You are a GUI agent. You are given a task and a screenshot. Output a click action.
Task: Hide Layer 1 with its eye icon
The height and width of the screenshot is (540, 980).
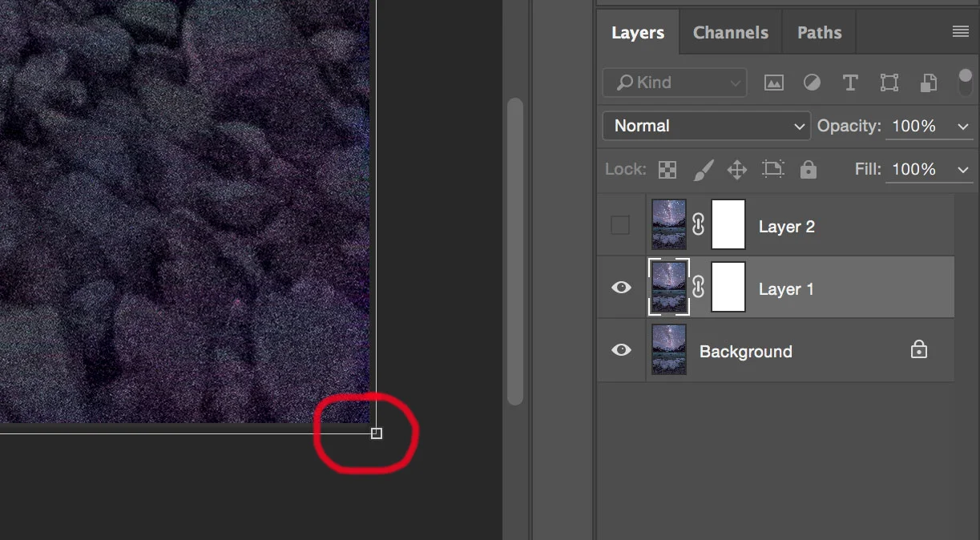[x=621, y=288]
